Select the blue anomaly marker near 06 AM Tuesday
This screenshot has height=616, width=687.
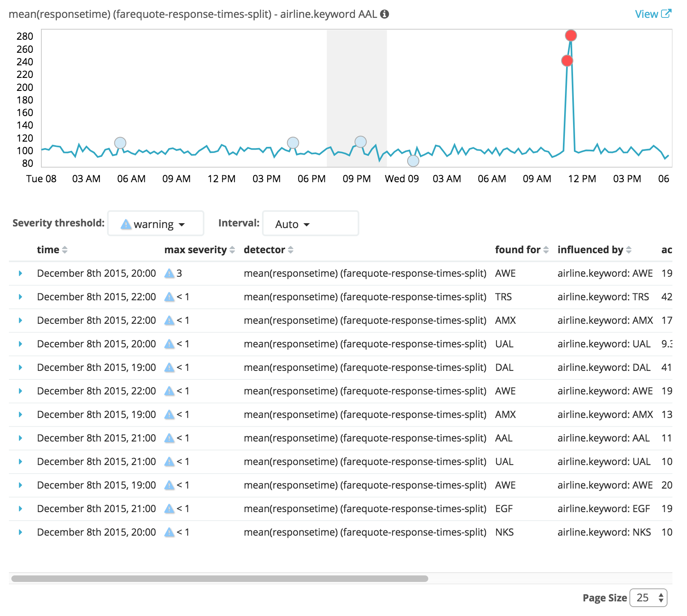point(120,143)
